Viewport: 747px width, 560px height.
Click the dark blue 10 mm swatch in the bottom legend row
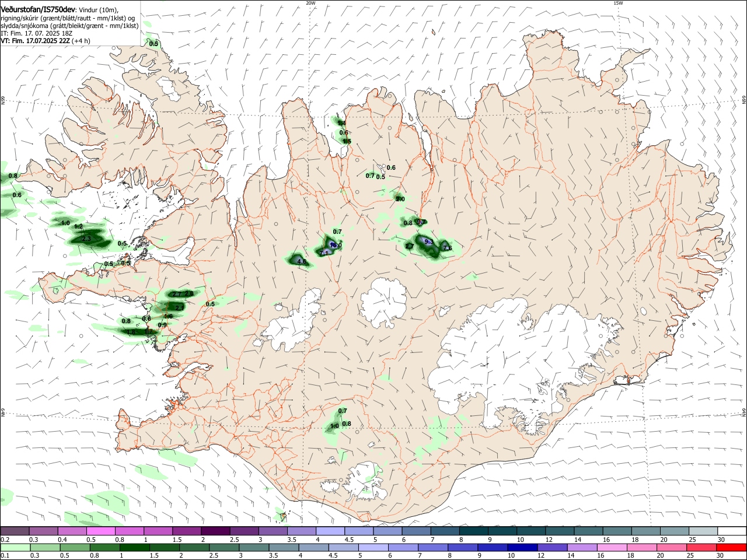pos(521,548)
